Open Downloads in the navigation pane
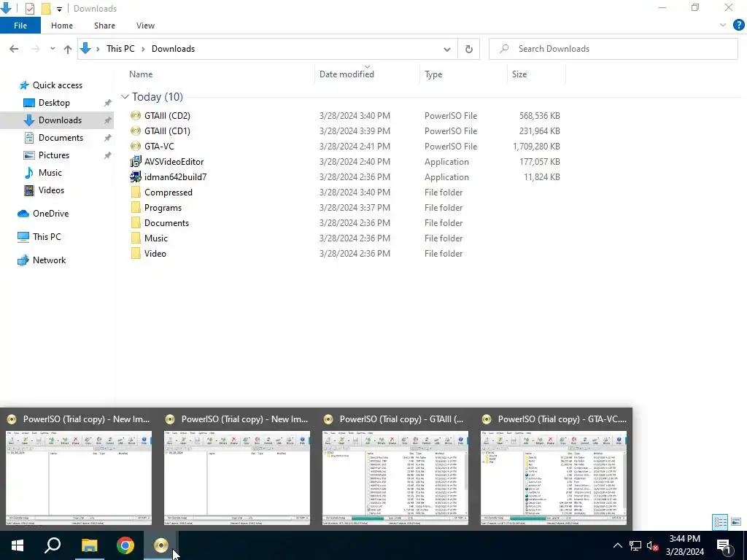The width and height of the screenshot is (747, 560). [60, 120]
